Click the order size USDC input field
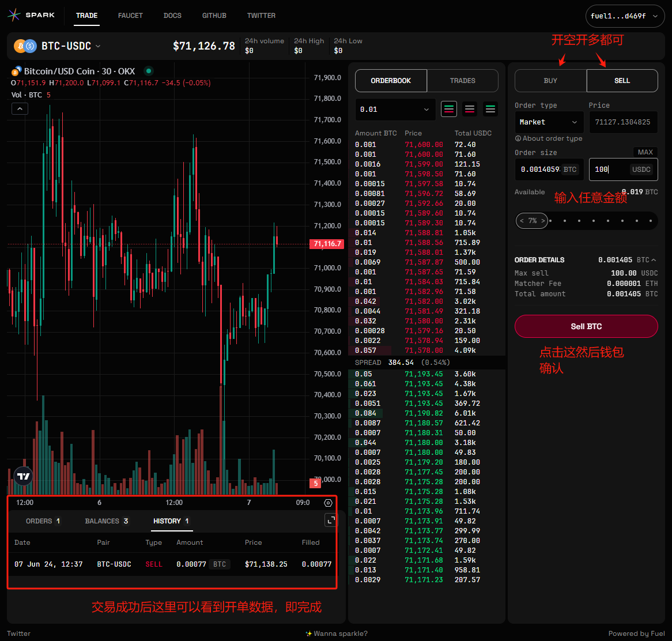Image resolution: width=672 pixels, height=641 pixels. click(x=623, y=169)
